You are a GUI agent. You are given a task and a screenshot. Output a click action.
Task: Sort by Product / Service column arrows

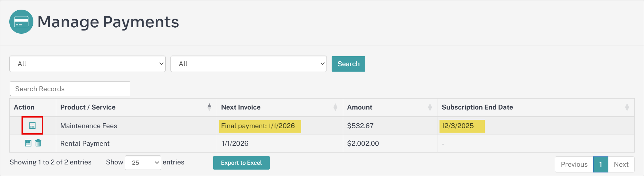(209, 107)
